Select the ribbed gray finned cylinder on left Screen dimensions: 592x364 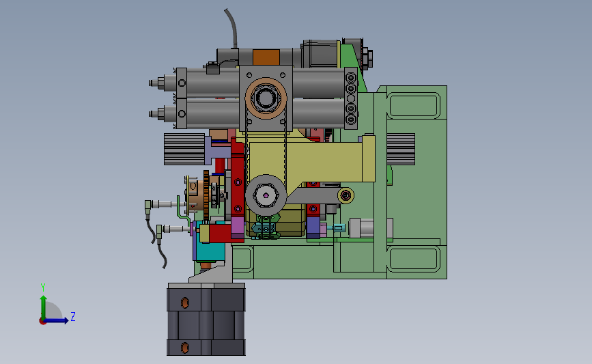point(184,149)
